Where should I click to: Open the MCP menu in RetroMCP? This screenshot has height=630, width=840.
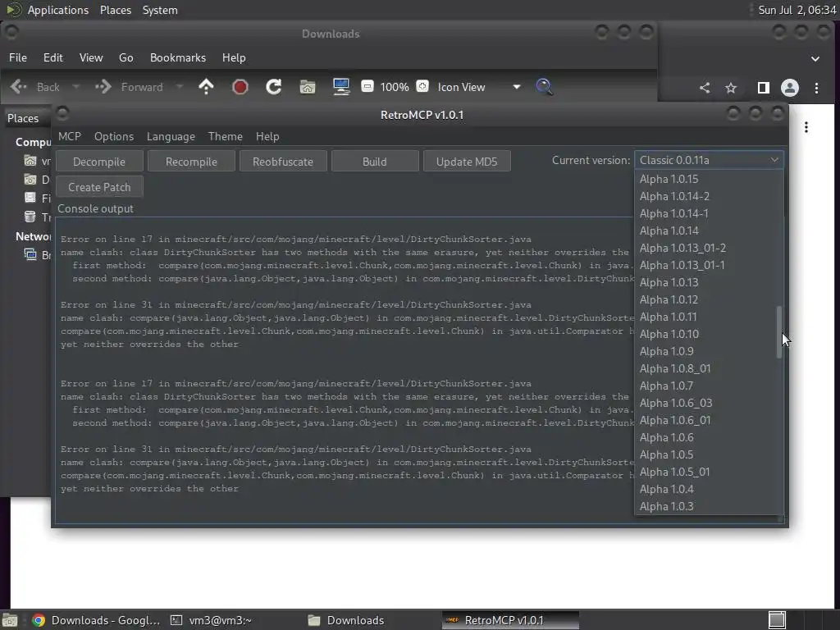[70, 136]
